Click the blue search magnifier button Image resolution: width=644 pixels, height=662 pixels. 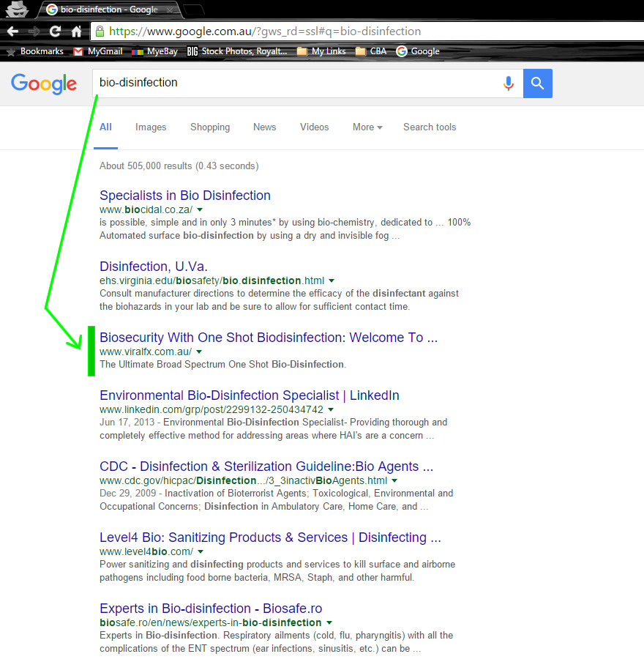[538, 83]
